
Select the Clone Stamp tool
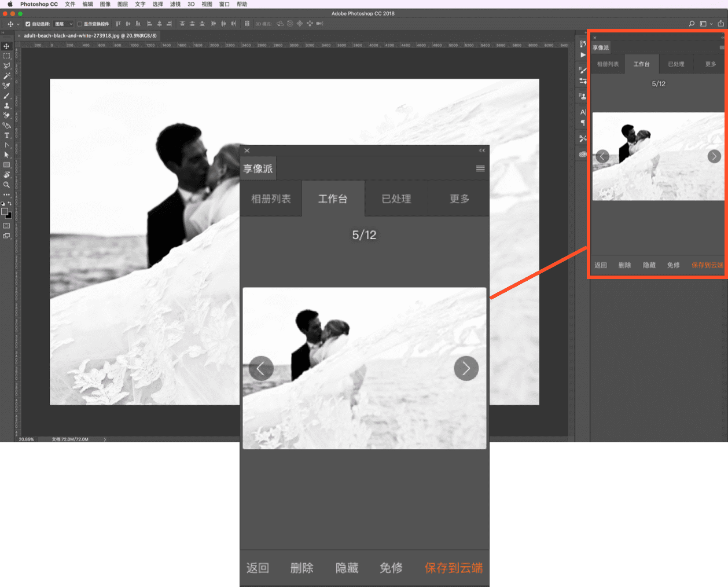pyautogui.click(x=6, y=105)
